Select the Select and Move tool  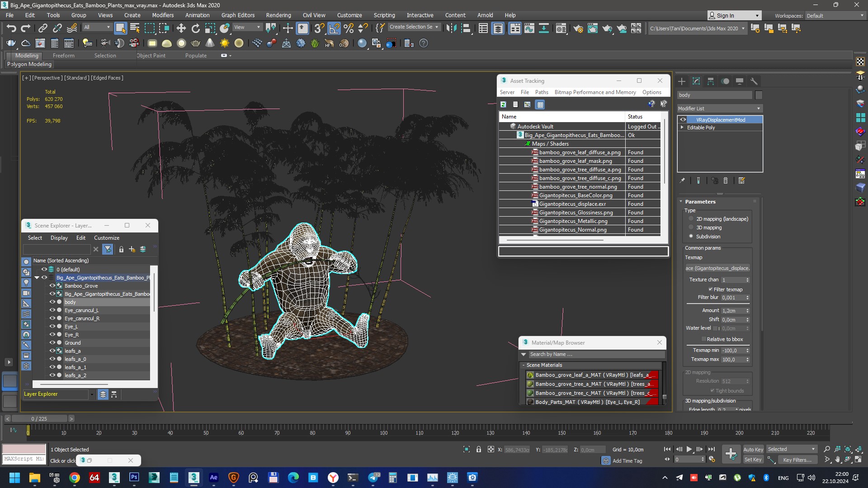point(181,28)
